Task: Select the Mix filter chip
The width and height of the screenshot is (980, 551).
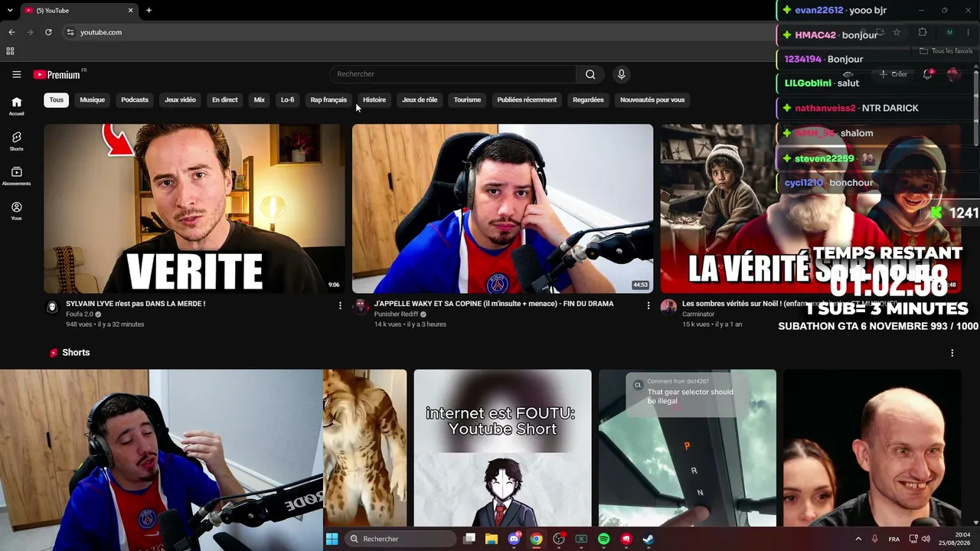Action: (260, 99)
